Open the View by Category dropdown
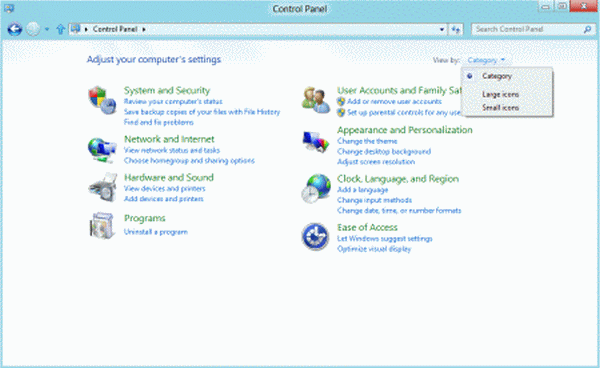Viewport: 600px width, 368px height. click(486, 60)
